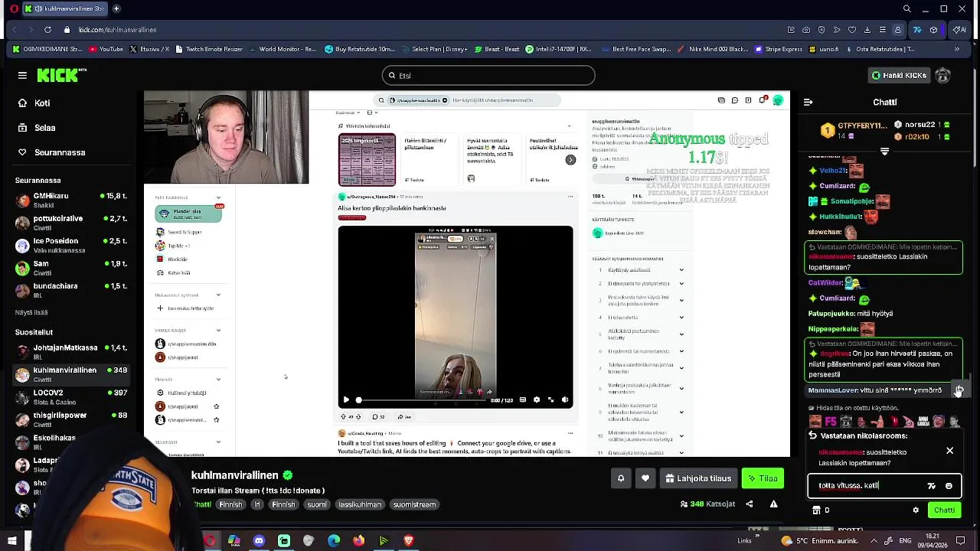Viewport: 980px width, 551px height.
Task: Click Näytä lisää in the sidebar
Action: tap(31, 312)
